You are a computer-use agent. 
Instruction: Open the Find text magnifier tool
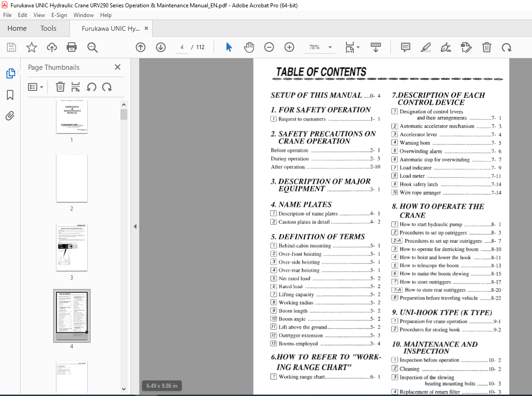(92, 47)
